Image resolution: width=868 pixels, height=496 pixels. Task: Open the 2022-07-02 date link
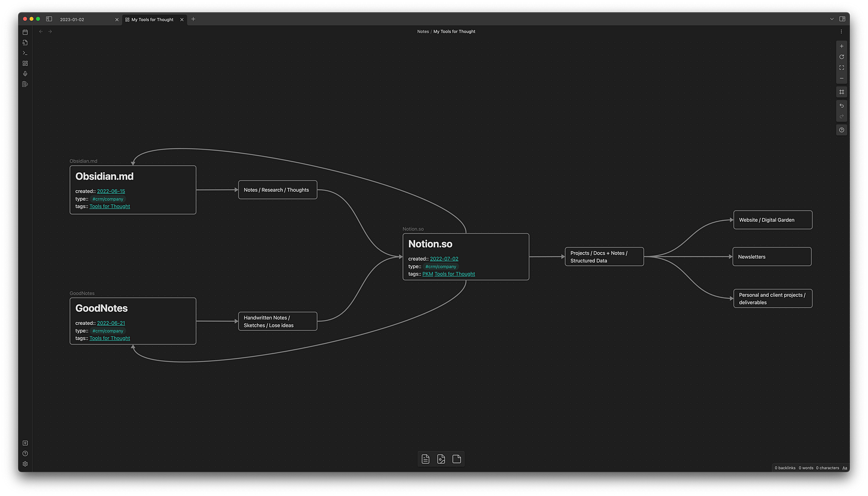coord(444,259)
